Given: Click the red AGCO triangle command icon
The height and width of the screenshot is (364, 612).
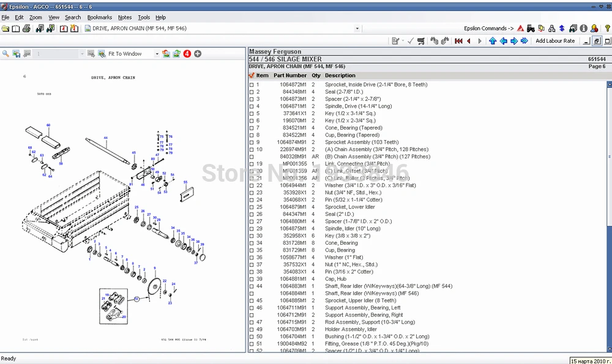Looking at the screenshot, I should [520, 29].
